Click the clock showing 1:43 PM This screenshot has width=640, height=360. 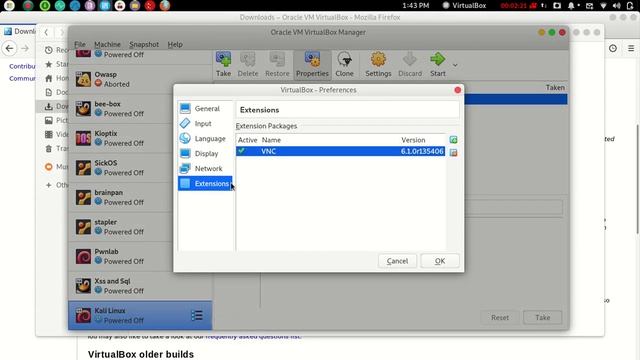[x=416, y=5]
